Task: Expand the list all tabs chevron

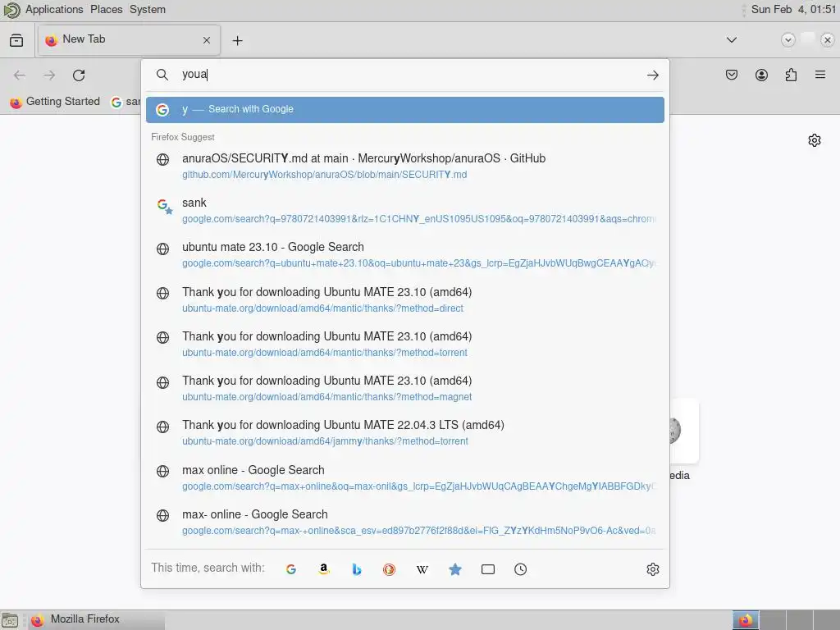Action: tap(731, 39)
